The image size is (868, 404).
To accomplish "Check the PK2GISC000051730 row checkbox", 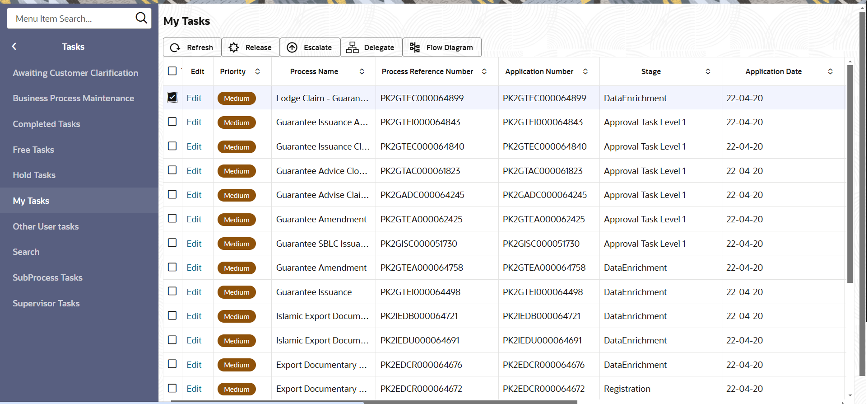I will point(172,243).
